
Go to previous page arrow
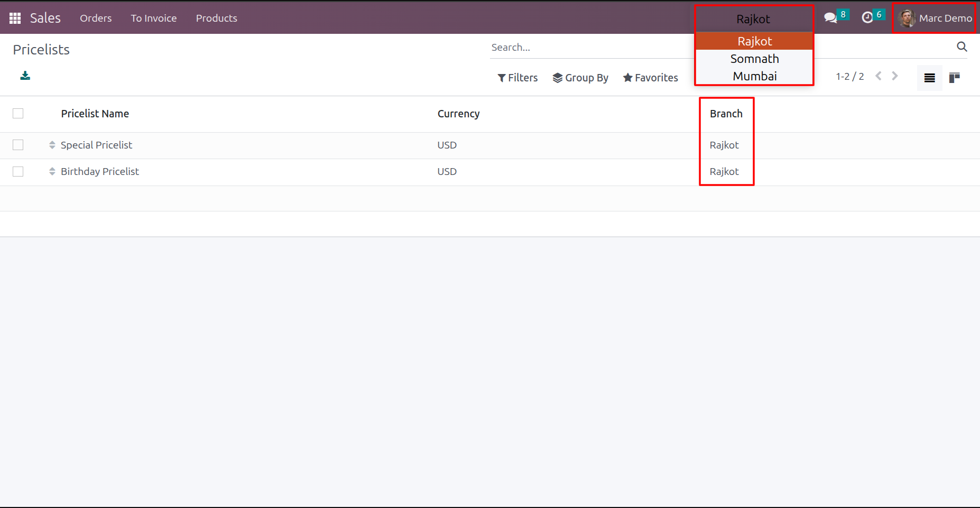(x=879, y=76)
